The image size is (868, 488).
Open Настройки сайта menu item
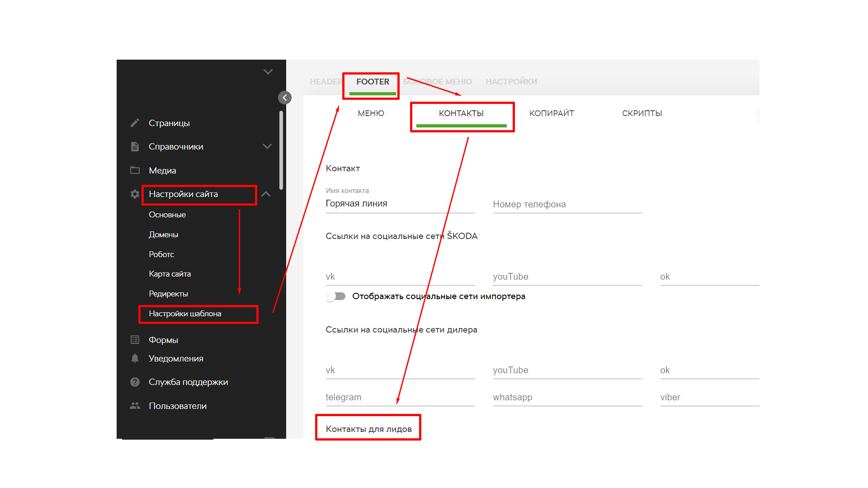[x=183, y=194]
